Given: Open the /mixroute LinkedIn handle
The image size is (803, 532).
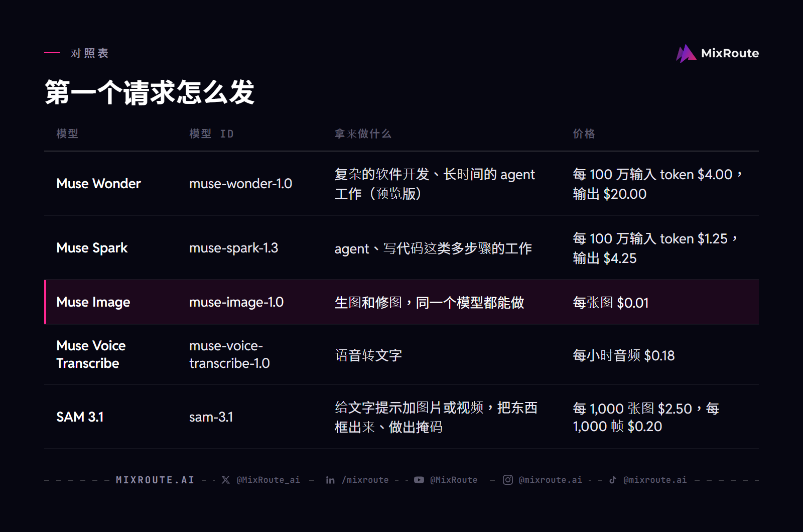Looking at the screenshot, I should [365, 480].
